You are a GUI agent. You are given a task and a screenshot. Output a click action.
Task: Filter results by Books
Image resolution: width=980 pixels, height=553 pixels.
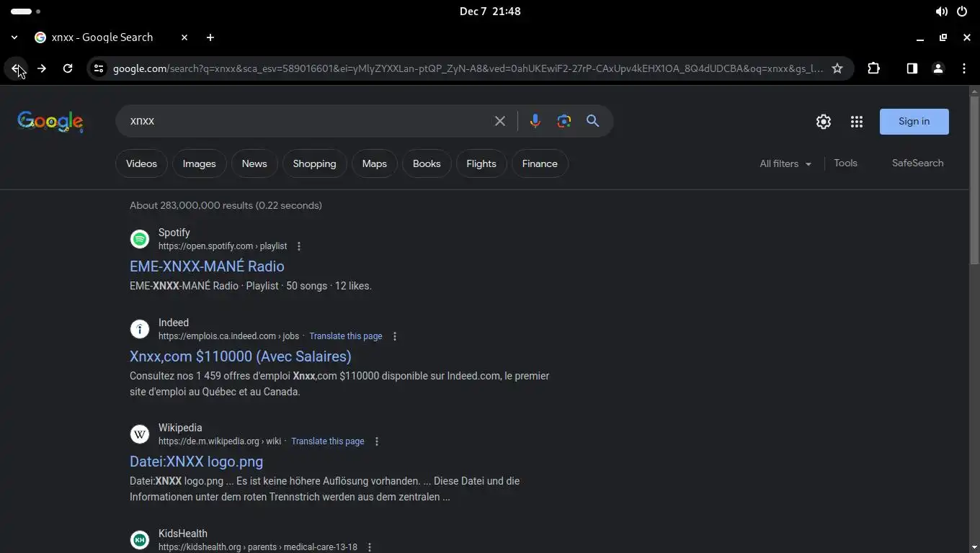point(427,163)
